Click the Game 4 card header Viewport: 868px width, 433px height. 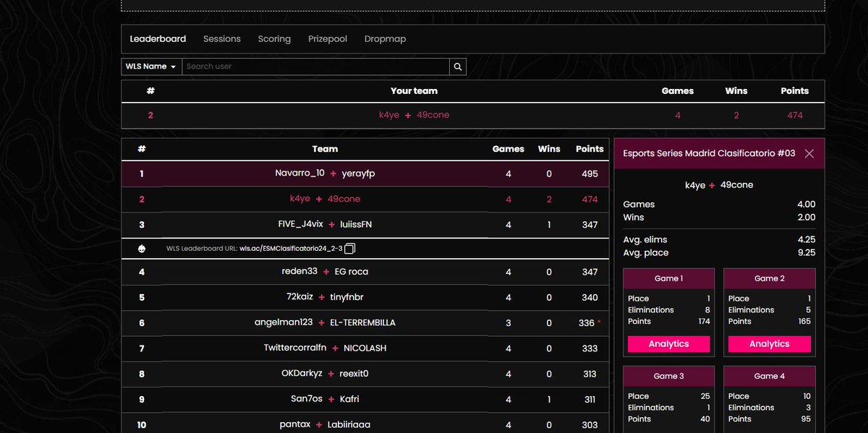coord(769,376)
